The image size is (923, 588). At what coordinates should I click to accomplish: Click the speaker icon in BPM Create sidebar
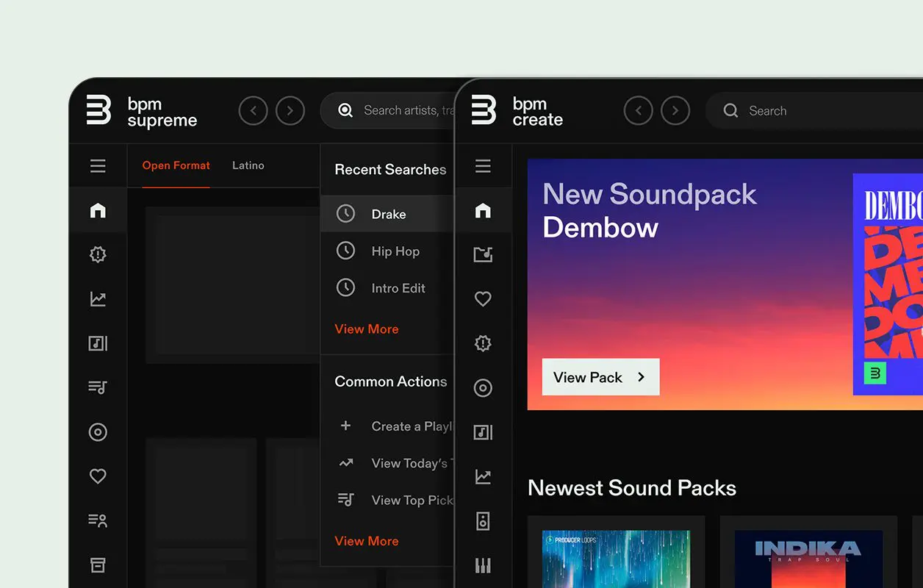pyautogui.click(x=483, y=521)
